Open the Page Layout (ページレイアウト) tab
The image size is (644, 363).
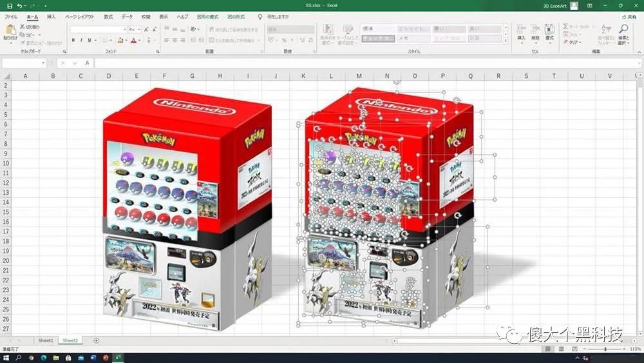coord(80,17)
